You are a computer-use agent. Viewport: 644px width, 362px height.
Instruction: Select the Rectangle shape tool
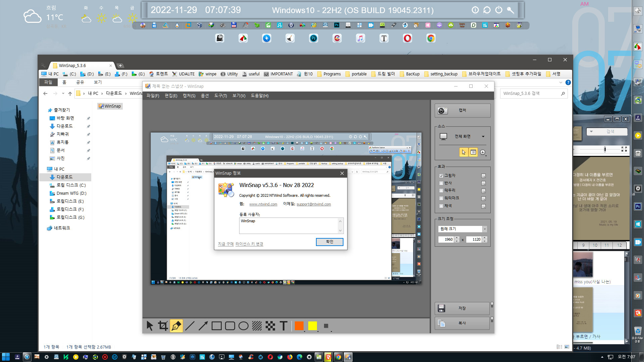point(217,326)
